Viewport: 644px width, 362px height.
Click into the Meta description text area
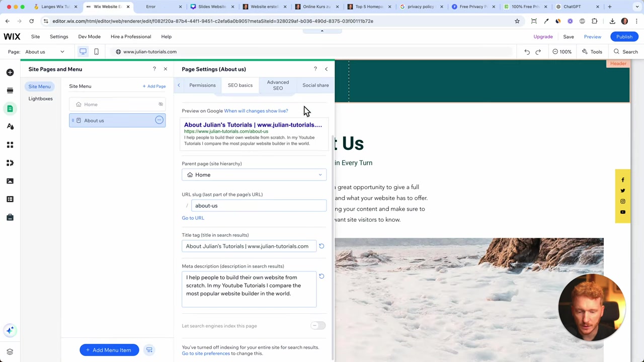(x=249, y=289)
